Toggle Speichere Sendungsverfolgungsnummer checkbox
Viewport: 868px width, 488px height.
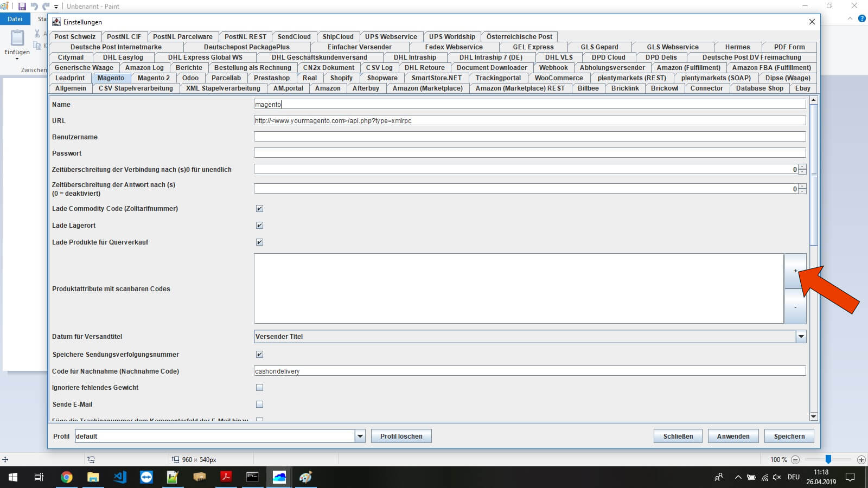259,355
